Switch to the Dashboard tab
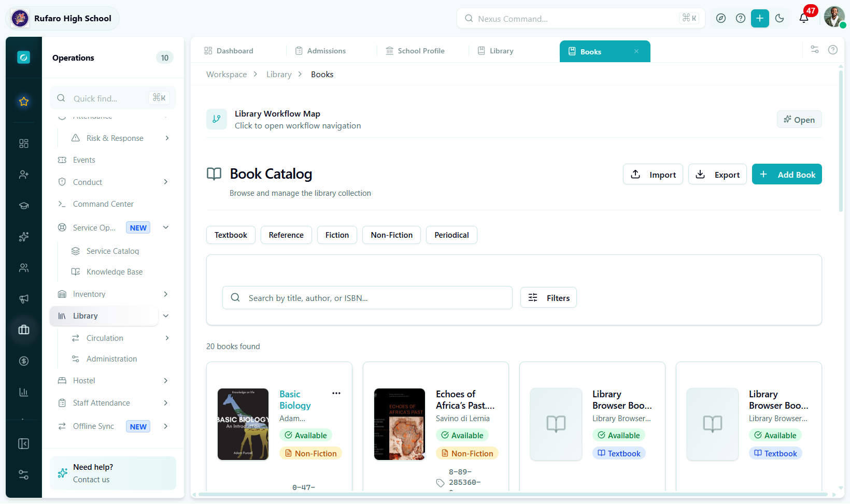 tap(229, 51)
